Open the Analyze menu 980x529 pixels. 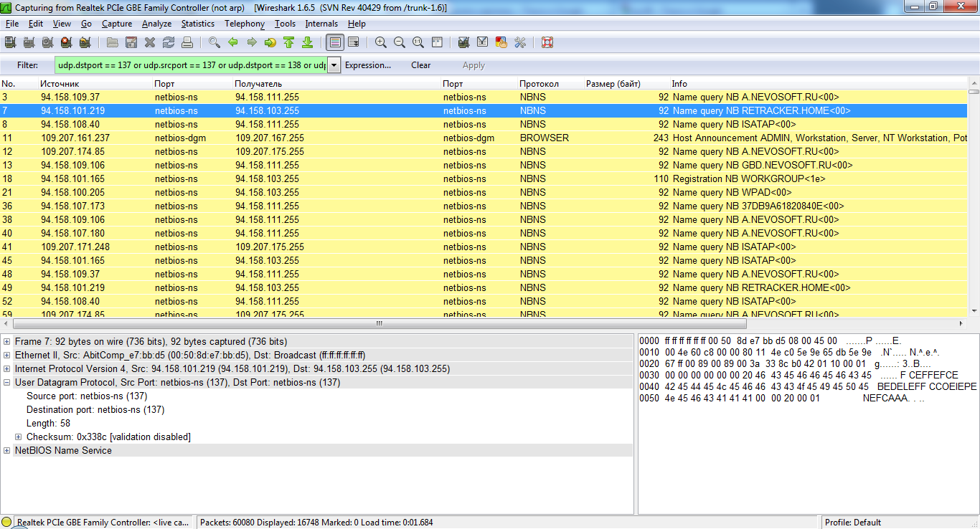coord(157,24)
